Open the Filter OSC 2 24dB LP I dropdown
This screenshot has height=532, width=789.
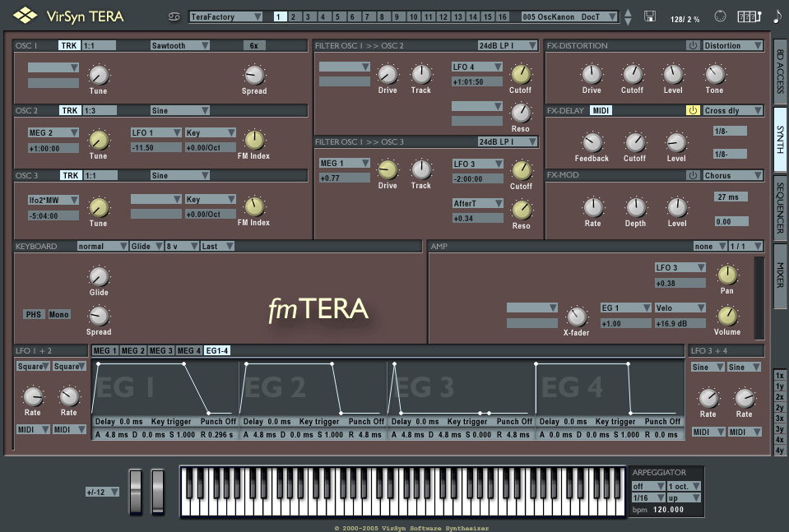(507, 45)
